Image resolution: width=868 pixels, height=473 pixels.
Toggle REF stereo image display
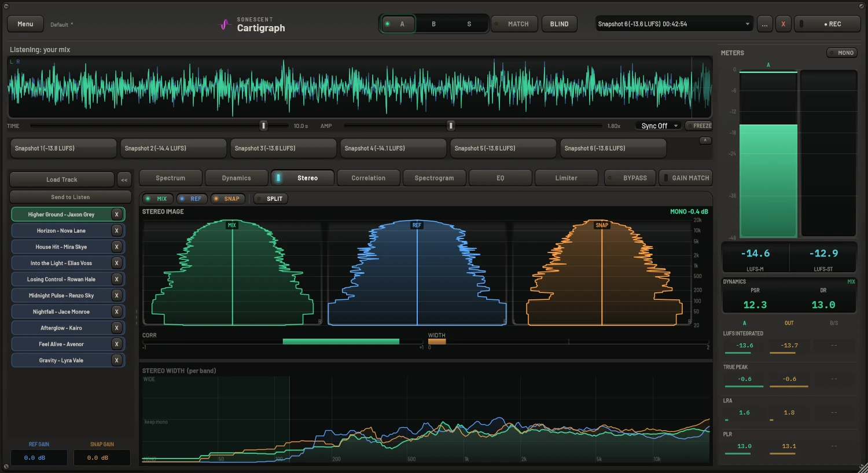191,199
